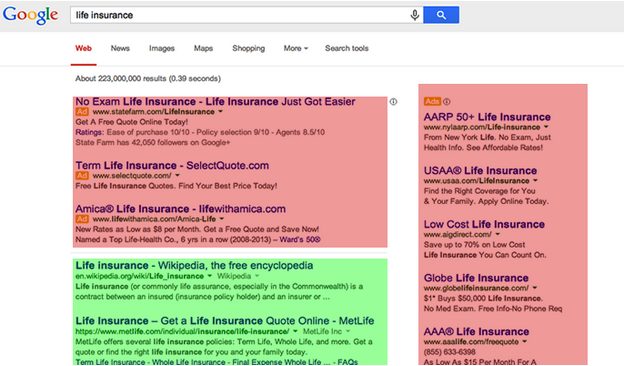The width and height of the screenshot is (625, 366).
Task: Click the Ad badge under Amica result
Action: click(x=82, y=219)
